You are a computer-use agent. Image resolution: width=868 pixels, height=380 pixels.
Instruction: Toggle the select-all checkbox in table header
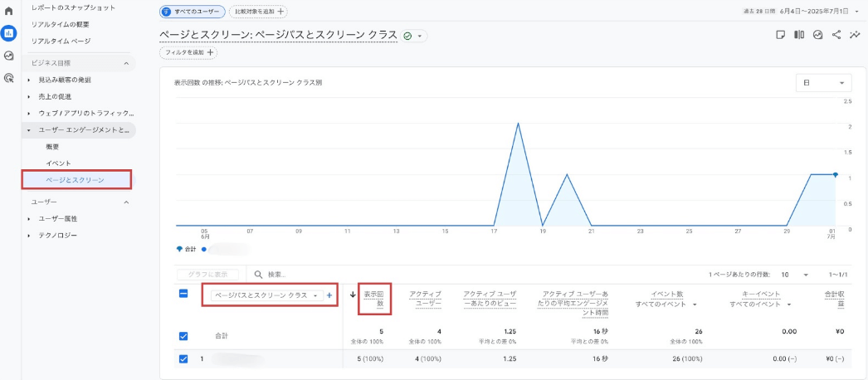coord(184,294)
